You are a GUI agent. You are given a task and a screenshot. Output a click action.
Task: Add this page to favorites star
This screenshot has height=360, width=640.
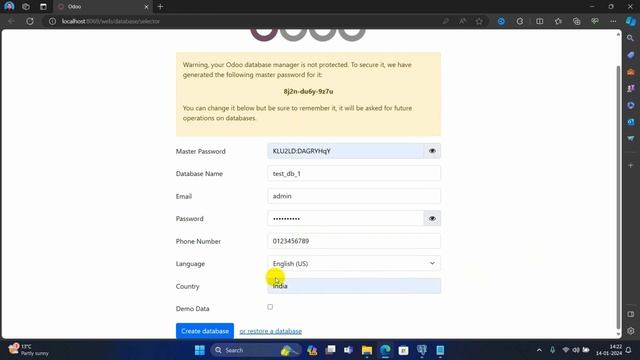click(x=479, y=21)
